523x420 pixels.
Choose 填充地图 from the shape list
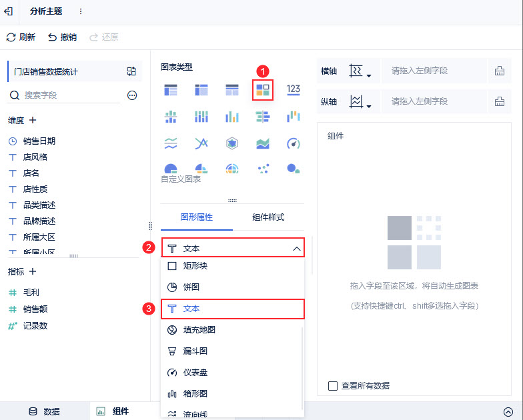tap(232, 330)
